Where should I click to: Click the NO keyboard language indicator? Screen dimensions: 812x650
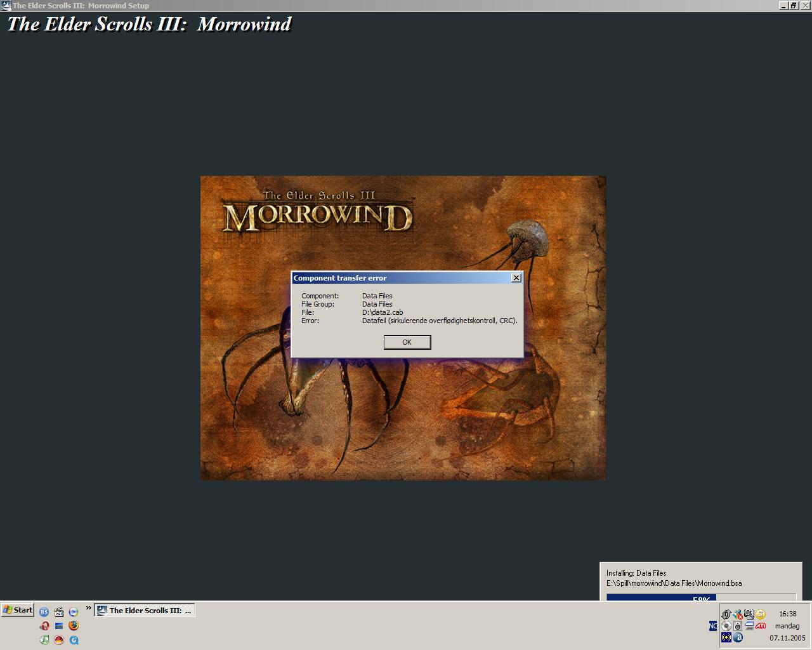tap(713, 626)
